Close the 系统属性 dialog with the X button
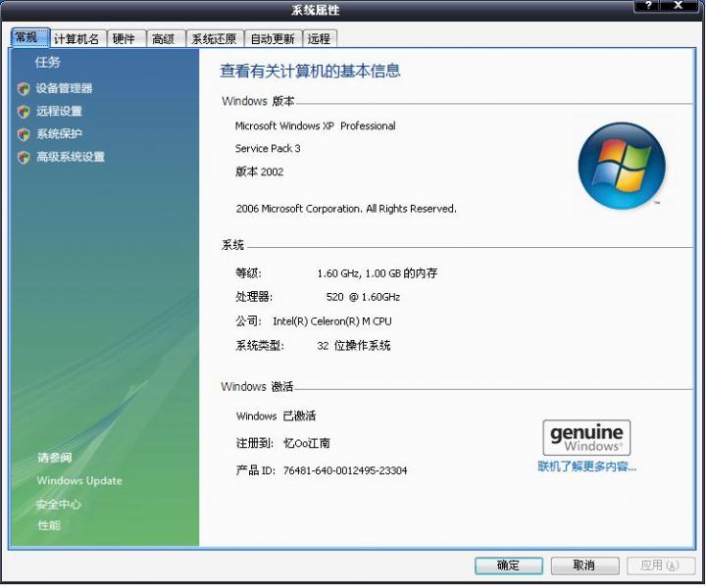The height and width of the screenshot is (588, 706). click(x=679, y=6)
